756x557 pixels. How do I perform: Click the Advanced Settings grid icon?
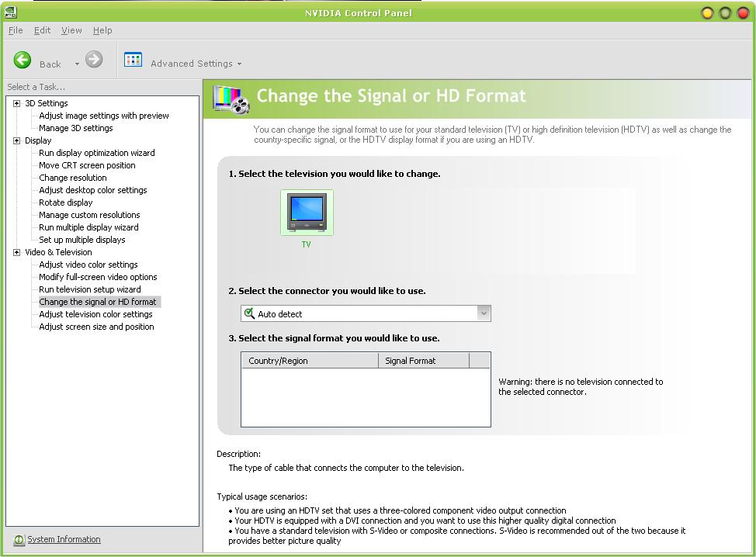coord(133,60)
